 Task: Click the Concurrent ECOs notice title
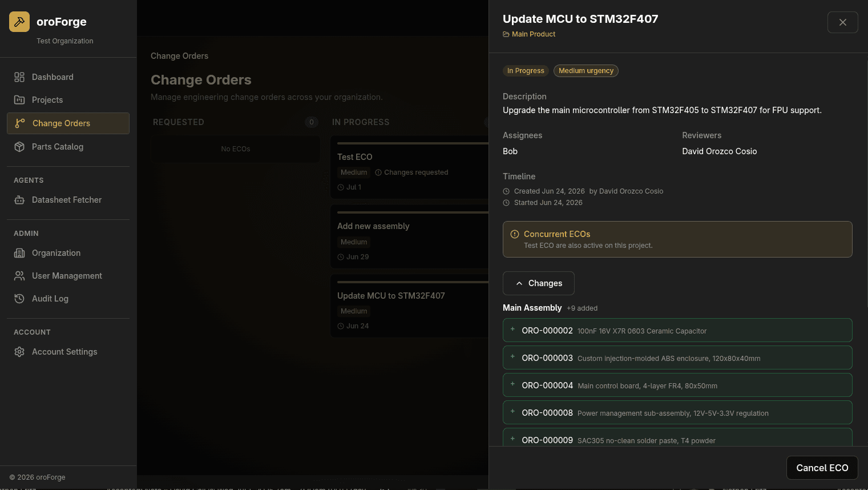557,234
